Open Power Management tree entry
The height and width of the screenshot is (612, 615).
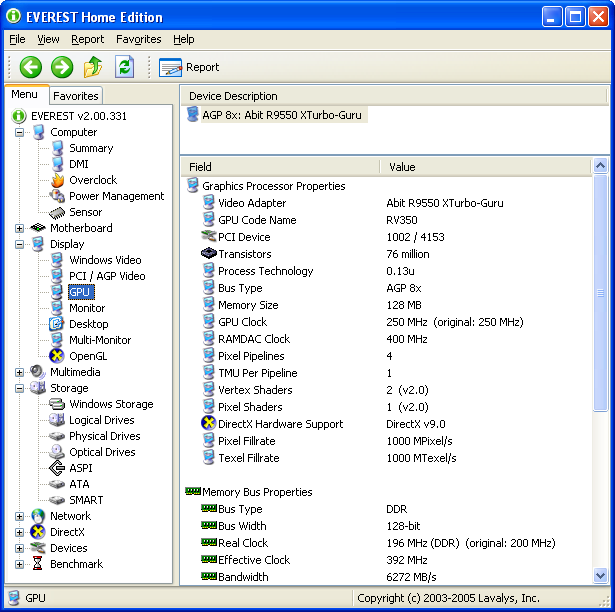tap(116, 196)
